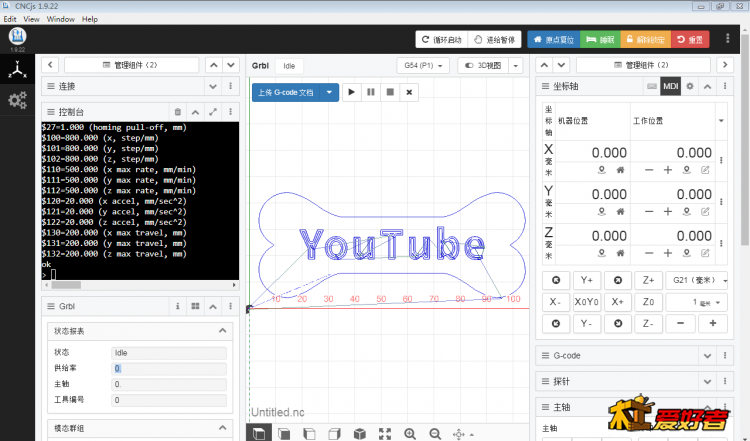Click plus icon in X work position row
Viewport: 750px width, 441px height.
pos(668,170)
